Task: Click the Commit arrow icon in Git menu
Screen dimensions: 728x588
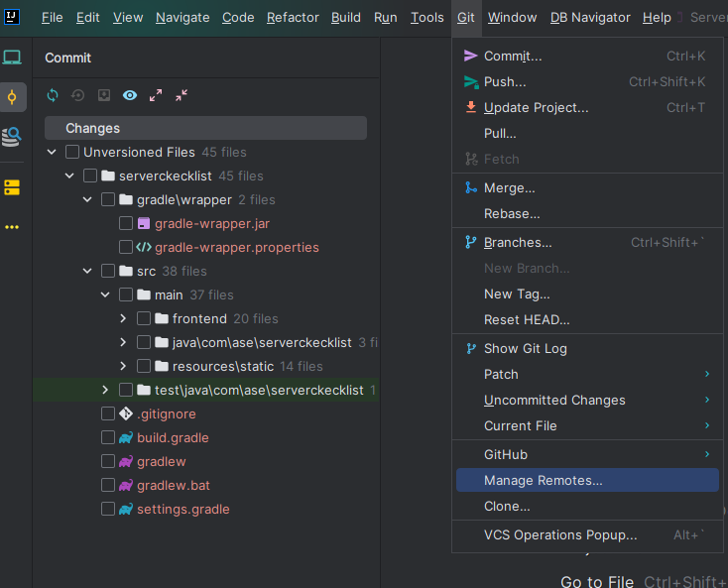Action: [470, 56]
